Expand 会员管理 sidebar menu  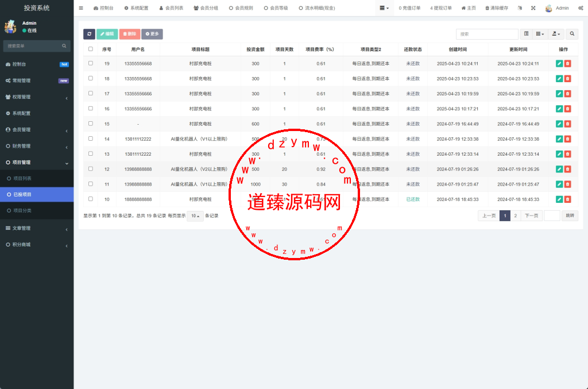[37, 129]
